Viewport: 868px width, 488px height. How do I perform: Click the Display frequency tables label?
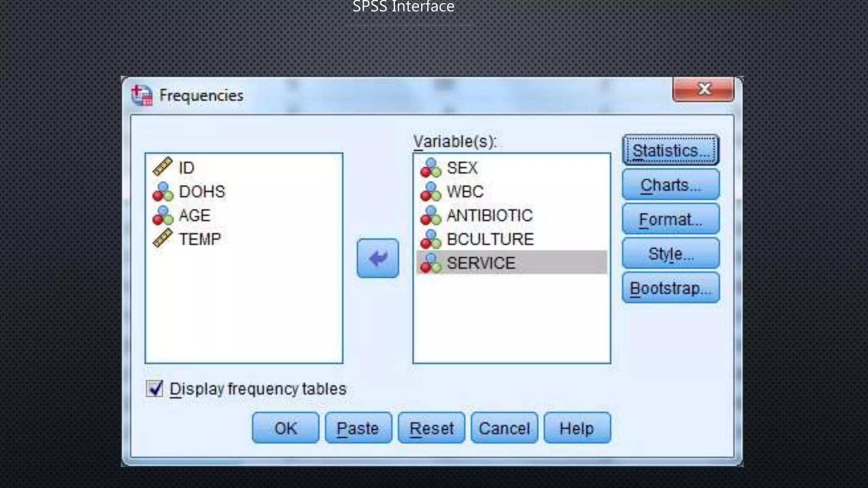pyautogui.click(x=258, y=388)
